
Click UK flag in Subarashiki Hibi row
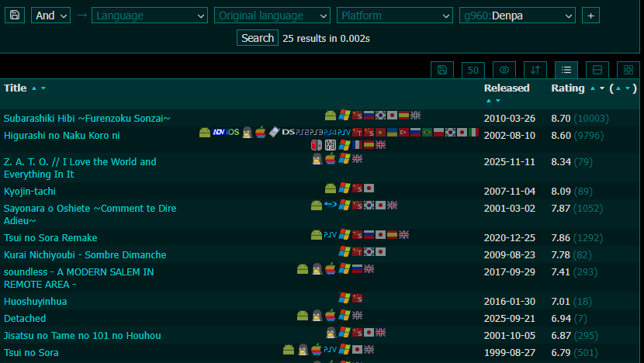pos(416,116)
